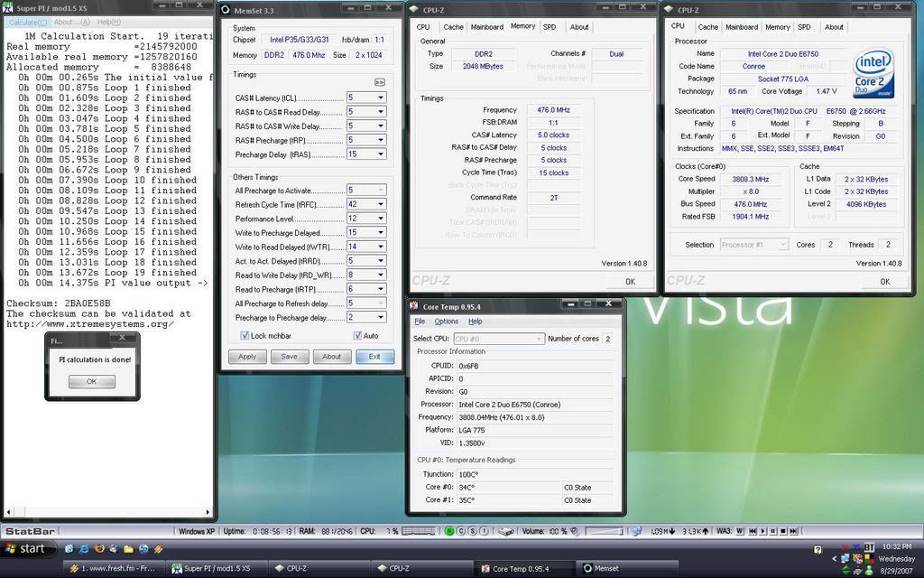Launch Firefox from quick launch

point(98,549)
